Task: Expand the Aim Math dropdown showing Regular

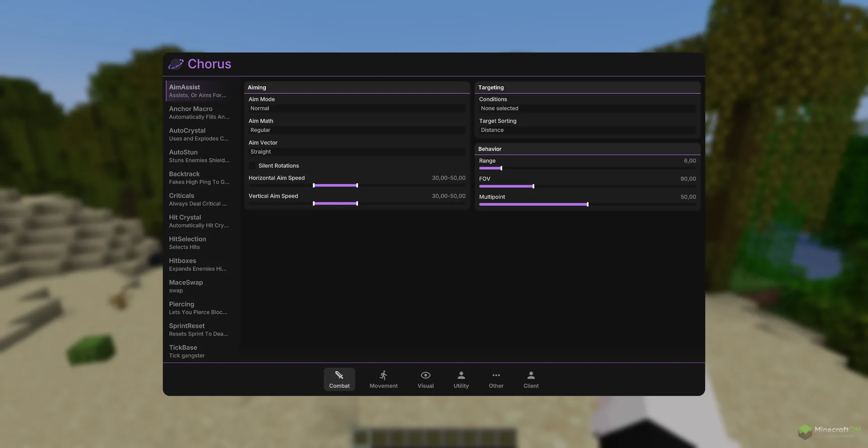Action: [x=357, y=130]
